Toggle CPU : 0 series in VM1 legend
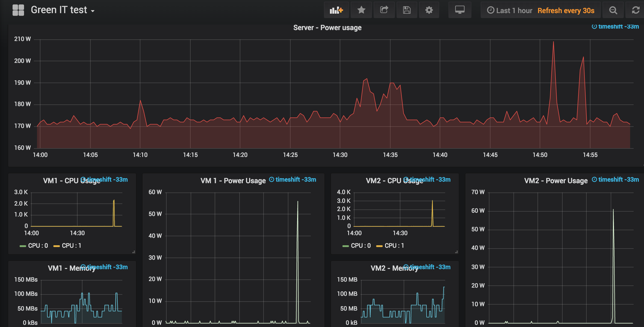 coord(38,246)
